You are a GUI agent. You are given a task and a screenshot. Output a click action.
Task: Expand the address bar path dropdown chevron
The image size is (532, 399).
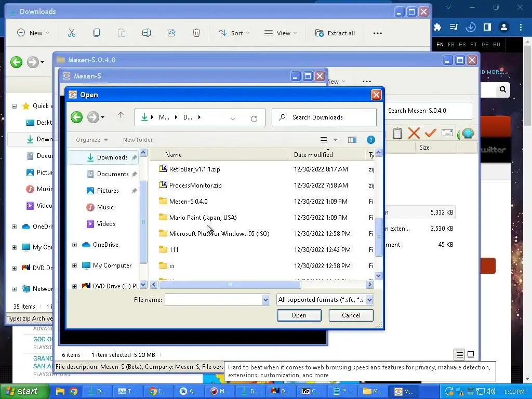[x=232, y=119]
